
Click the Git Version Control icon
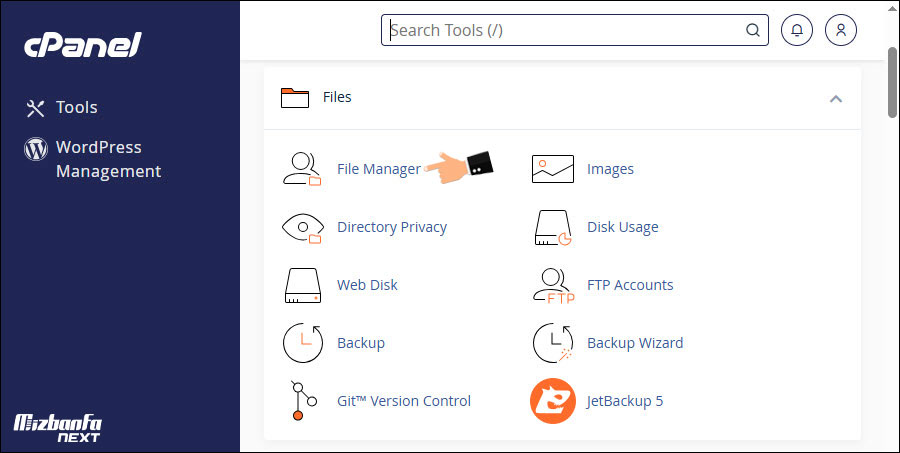coord(302,401)
